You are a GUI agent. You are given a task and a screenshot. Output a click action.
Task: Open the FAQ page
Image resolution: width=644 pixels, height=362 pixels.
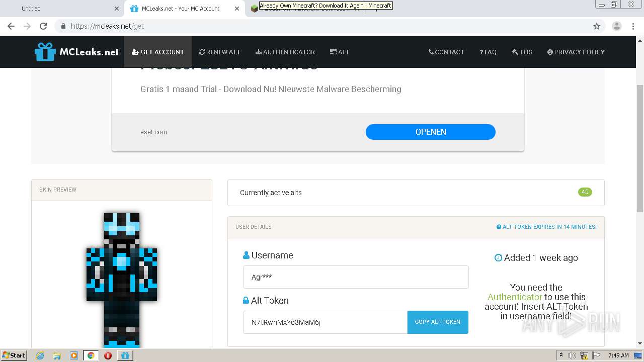click(x=488, y=52)
